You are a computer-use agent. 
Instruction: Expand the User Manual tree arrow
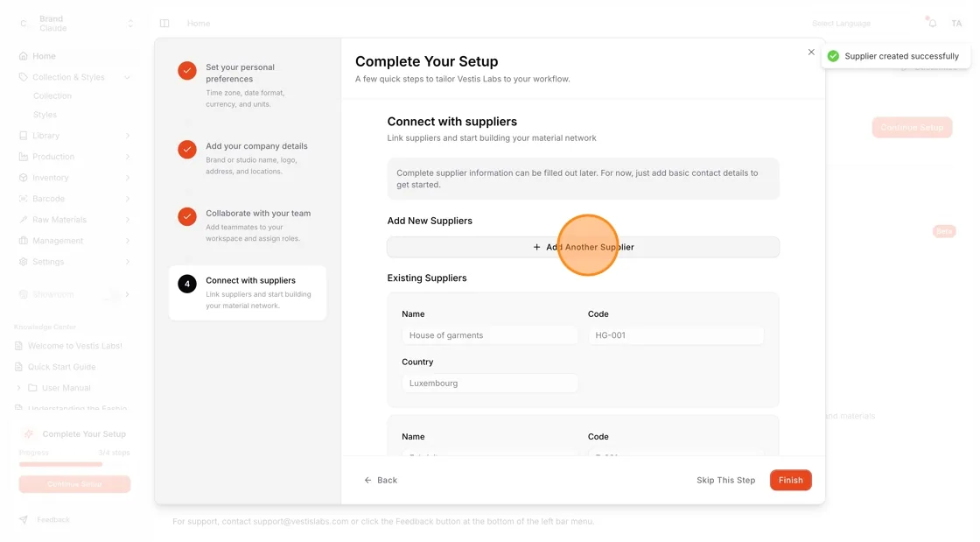tap(18, 388)
